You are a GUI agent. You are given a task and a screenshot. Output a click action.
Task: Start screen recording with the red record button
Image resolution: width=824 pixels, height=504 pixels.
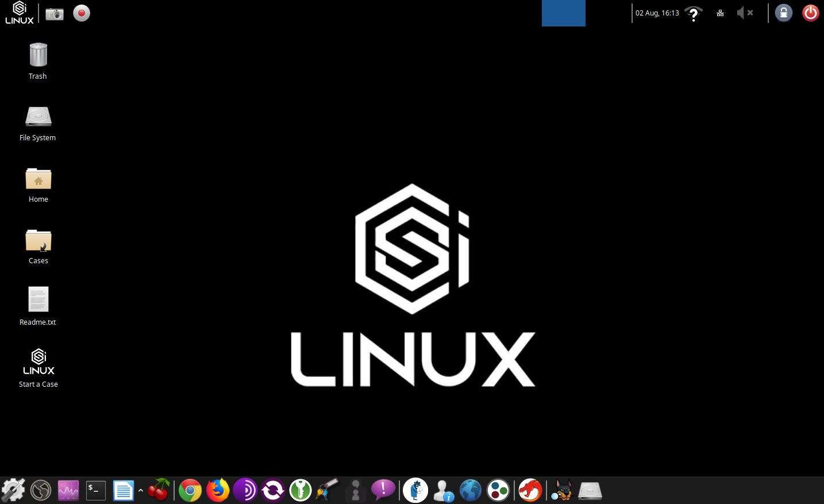point(82,13)
